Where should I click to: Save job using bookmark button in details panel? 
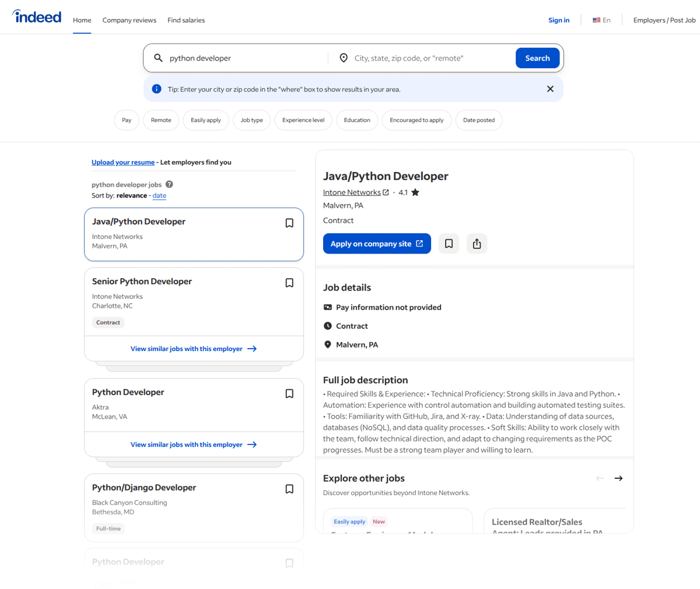tap(449, 244)
